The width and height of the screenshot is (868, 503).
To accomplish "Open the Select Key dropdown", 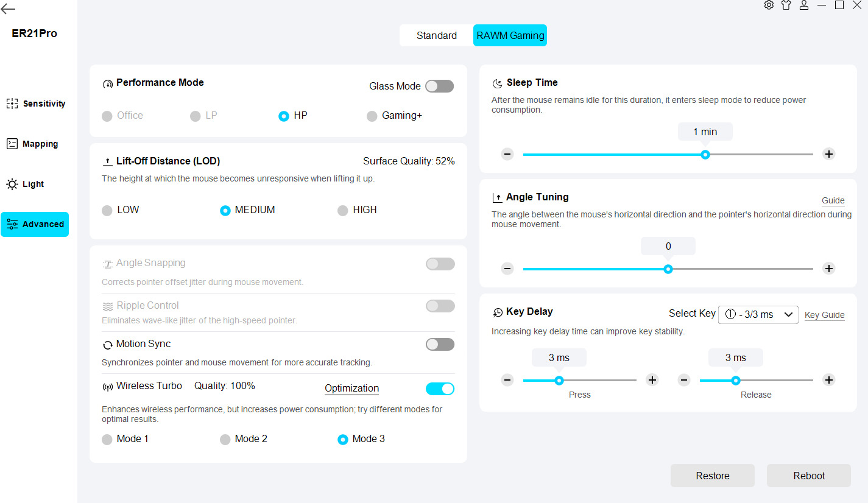I will [758, 314].
